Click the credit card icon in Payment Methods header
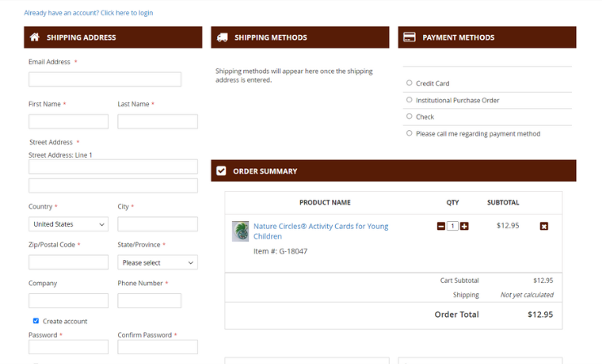This screenshot has width=602, height=364. pos(409,37)
